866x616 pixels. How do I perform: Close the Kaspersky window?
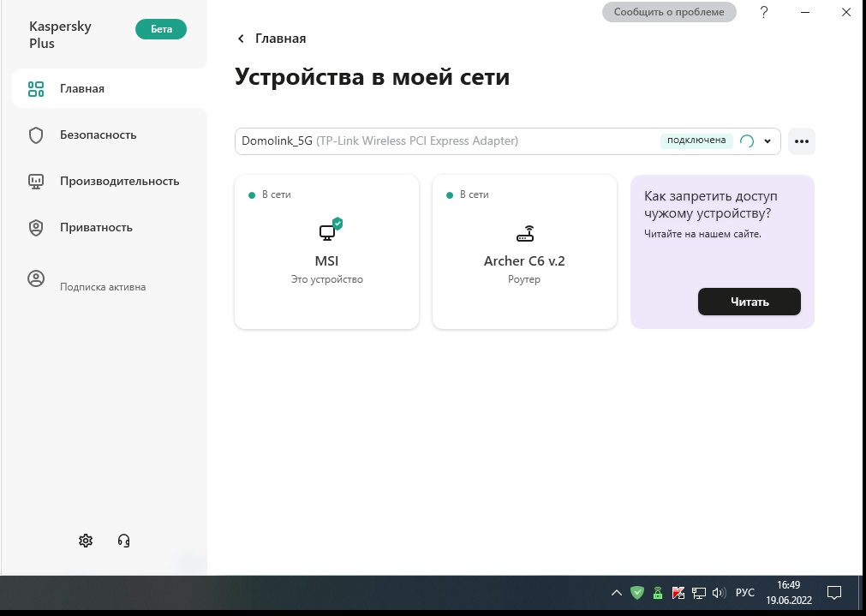[846, 12]
